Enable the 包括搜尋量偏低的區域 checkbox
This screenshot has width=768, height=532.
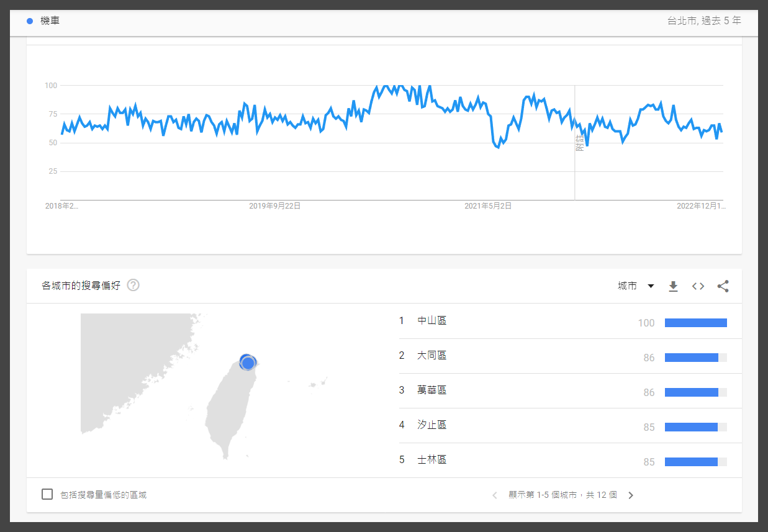click(47, 494)
